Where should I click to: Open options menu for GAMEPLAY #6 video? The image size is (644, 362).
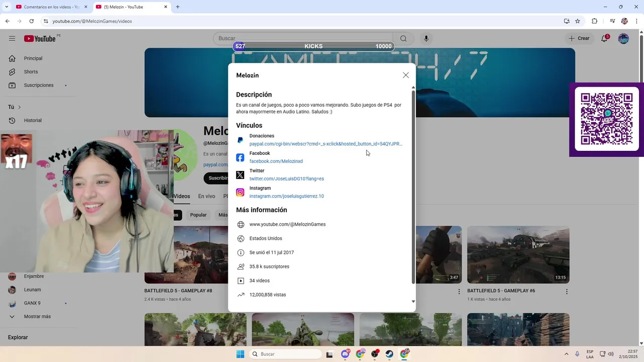[567, 292]
